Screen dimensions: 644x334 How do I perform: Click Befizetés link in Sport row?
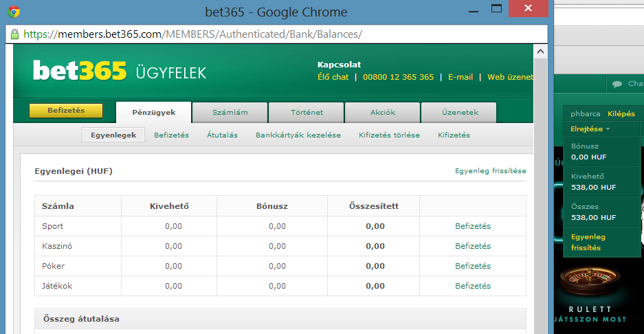point(473,226)
